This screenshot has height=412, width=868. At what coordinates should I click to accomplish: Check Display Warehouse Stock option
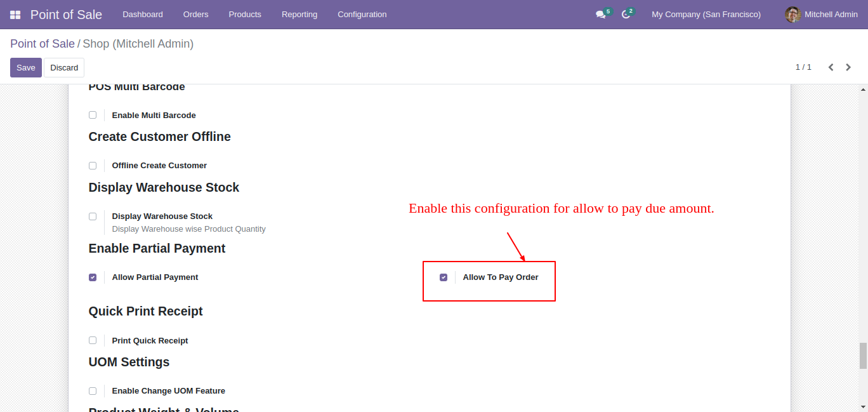[93, 216]
